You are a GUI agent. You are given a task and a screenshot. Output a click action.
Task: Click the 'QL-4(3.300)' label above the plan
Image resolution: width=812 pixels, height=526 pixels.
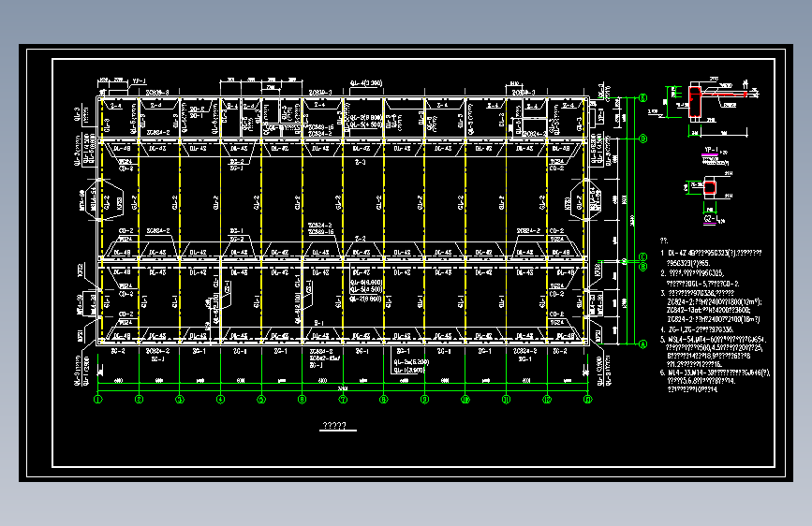[366, 83]
